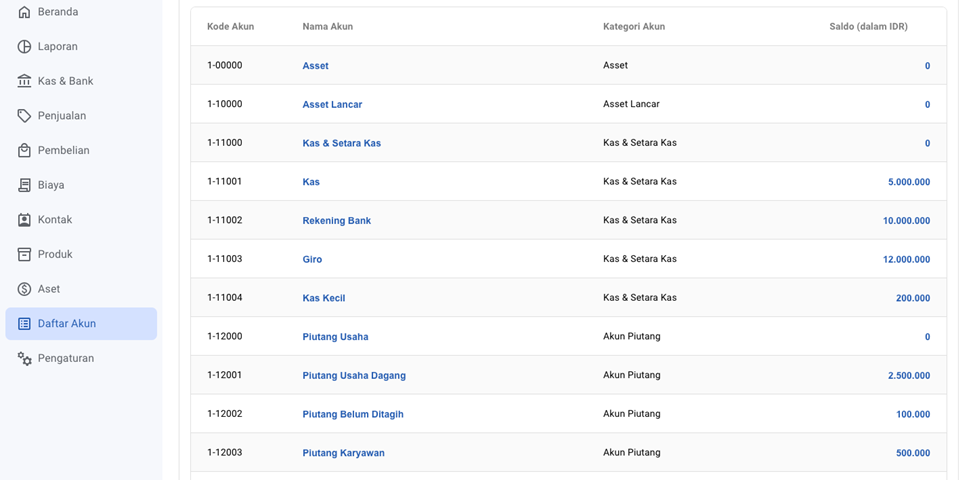Open Biaya using the receipt icon
The image size is (975, 480).
pyautogui.click(x=25, y=185)
